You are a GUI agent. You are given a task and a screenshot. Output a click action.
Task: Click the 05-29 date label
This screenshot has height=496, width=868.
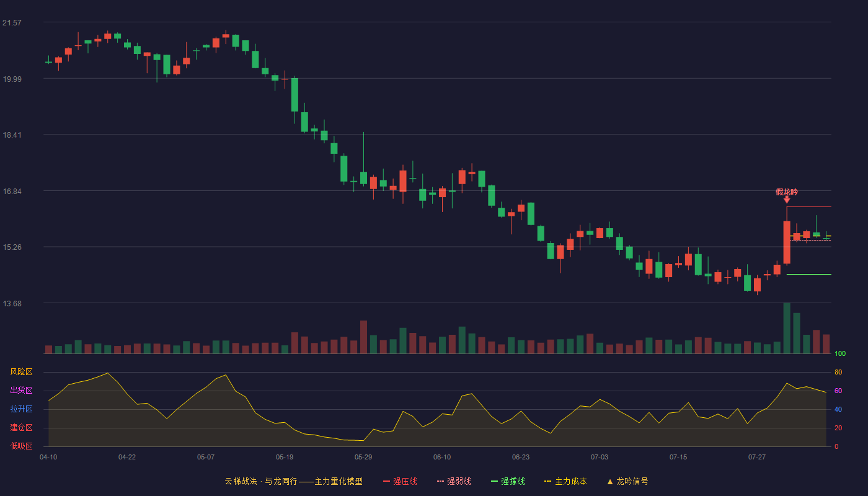[363, 457]
